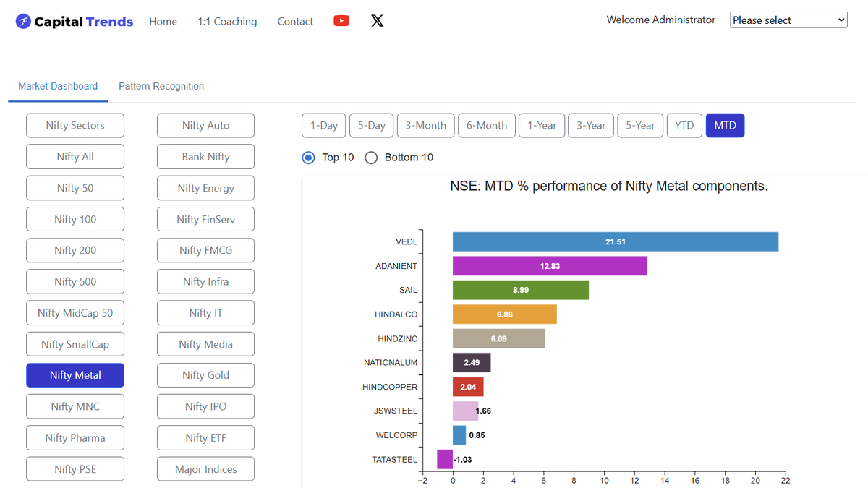868x488 pixels.
Task: Switch to Pattern Recognition tab
Action: tap(161, 86)
